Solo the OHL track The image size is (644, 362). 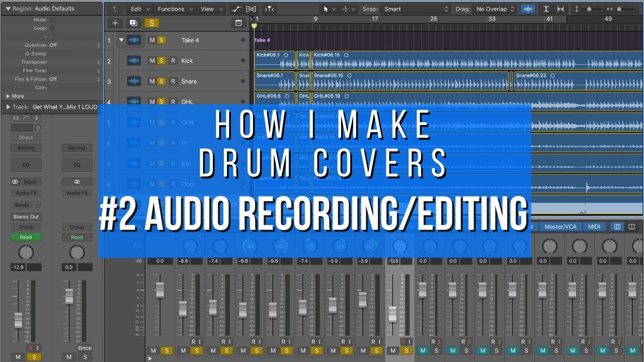[161, 102]
